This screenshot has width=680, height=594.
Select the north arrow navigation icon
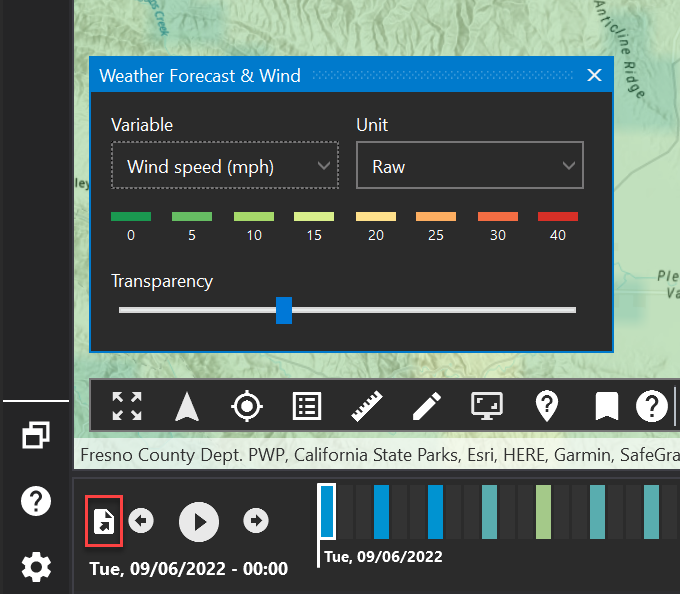[x=187, y=406]
